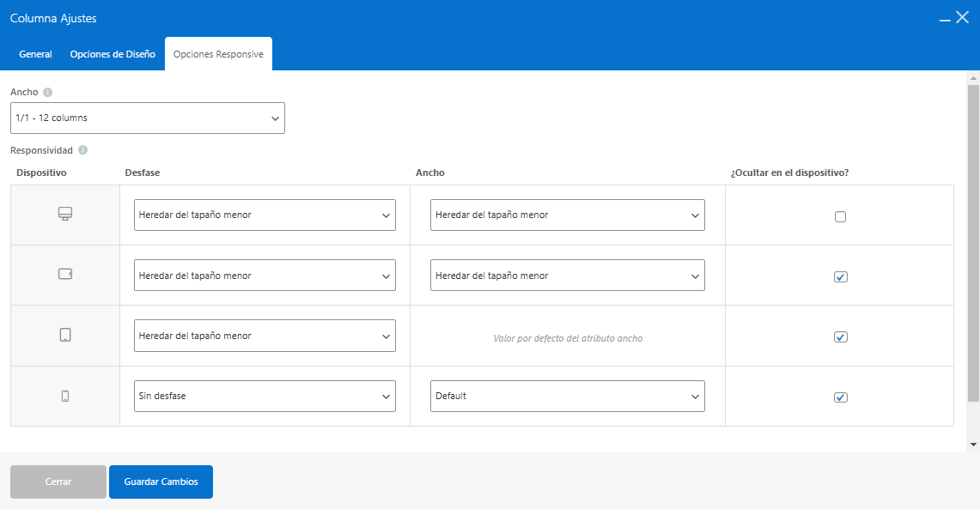
Task: Minimize the Columna Ajustes dialog
Action: click(x=945, y=20)
